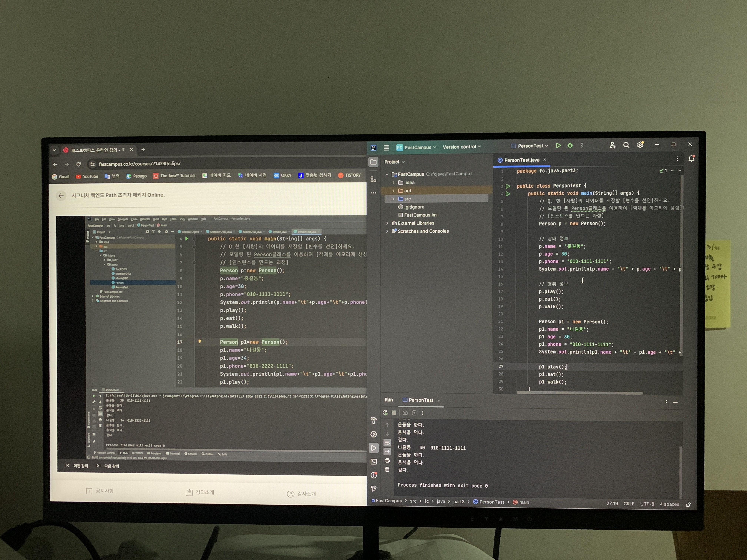
Task: Start debugging with the Debug bug icon
Action: 570,146
